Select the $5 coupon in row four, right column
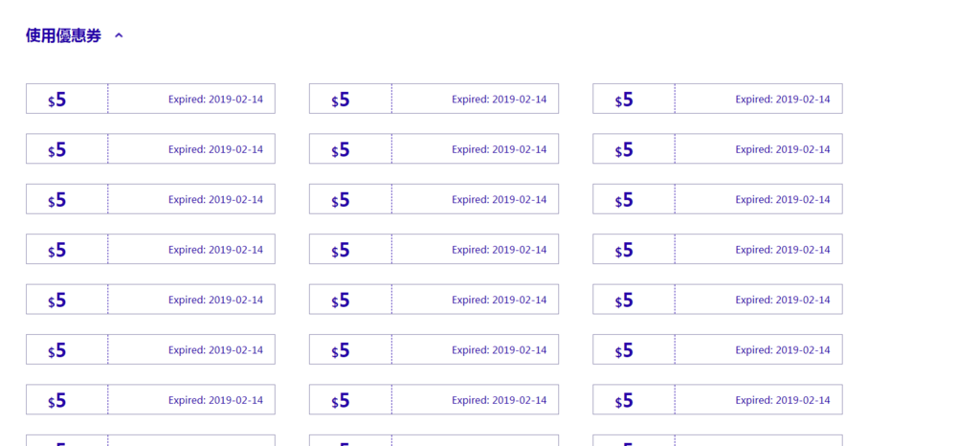This screenshot has height=446, width=980. pyautogui.click(x=717, y=249)
